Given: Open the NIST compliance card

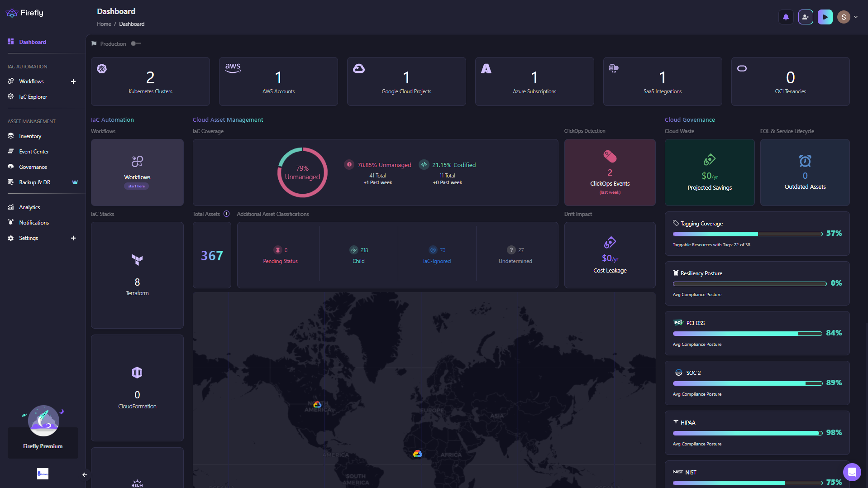Looking at the screenshot, I should click(757, 474).
